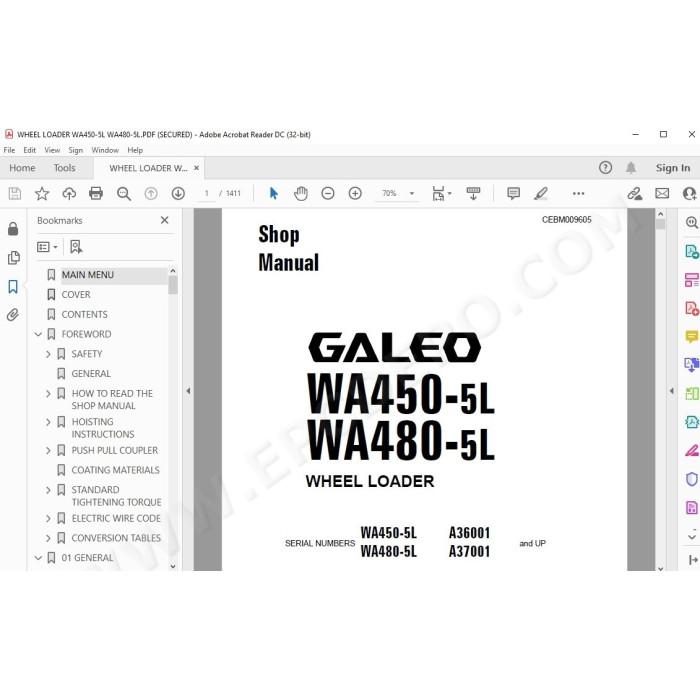Find current bookmark icon
This screenshot has width=700, height=700.
[x=76, y=247]
